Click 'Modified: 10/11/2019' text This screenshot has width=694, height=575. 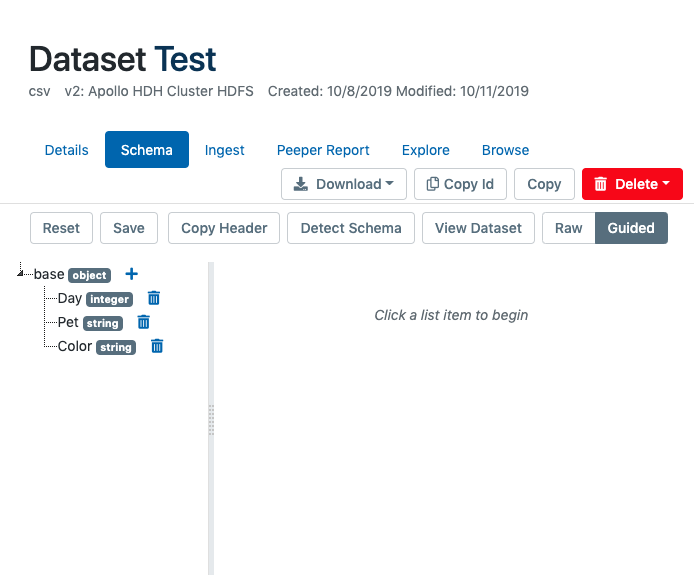(x=462, y=91)
